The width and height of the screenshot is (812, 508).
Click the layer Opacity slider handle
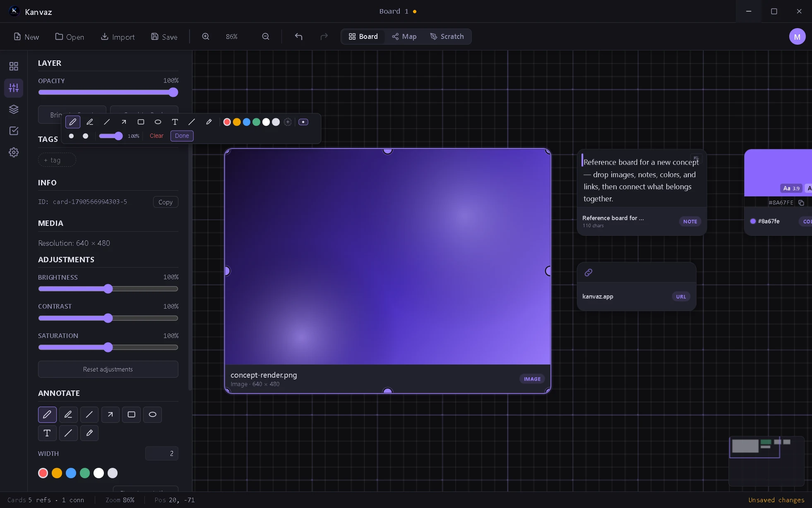[x=173, y=92]
